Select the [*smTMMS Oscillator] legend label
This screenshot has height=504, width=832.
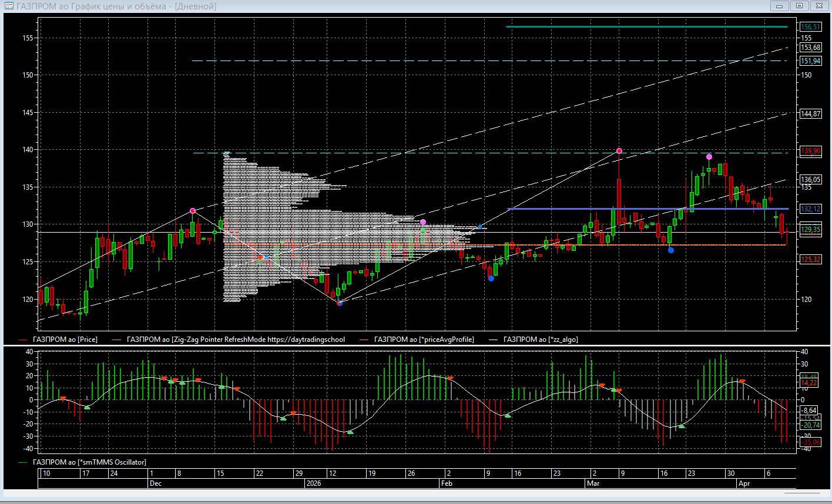[89, 462]
